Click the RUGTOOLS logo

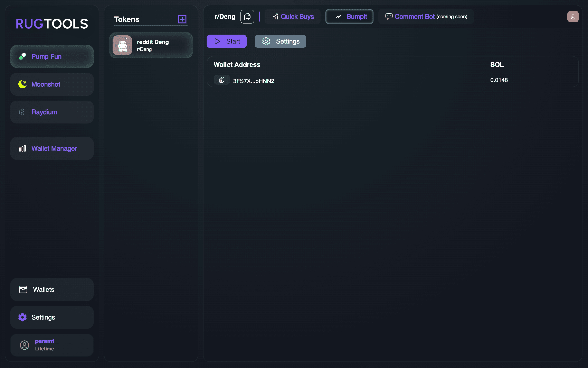point(52,24)
